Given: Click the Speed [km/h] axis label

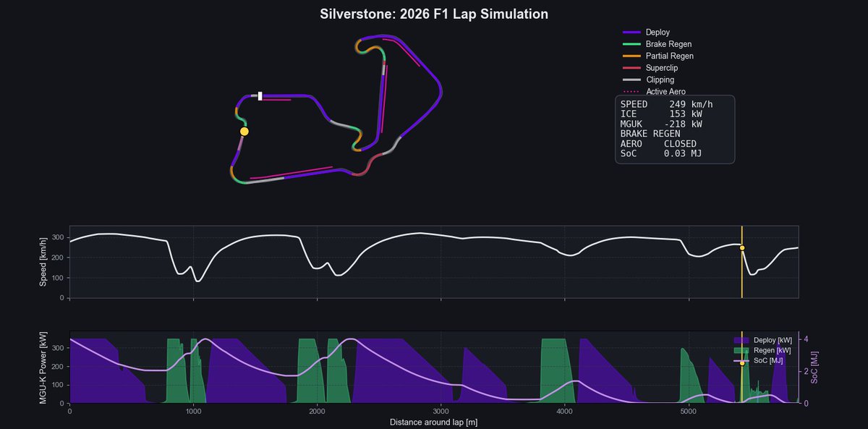Looking at the screenshot, I should 45,262.
